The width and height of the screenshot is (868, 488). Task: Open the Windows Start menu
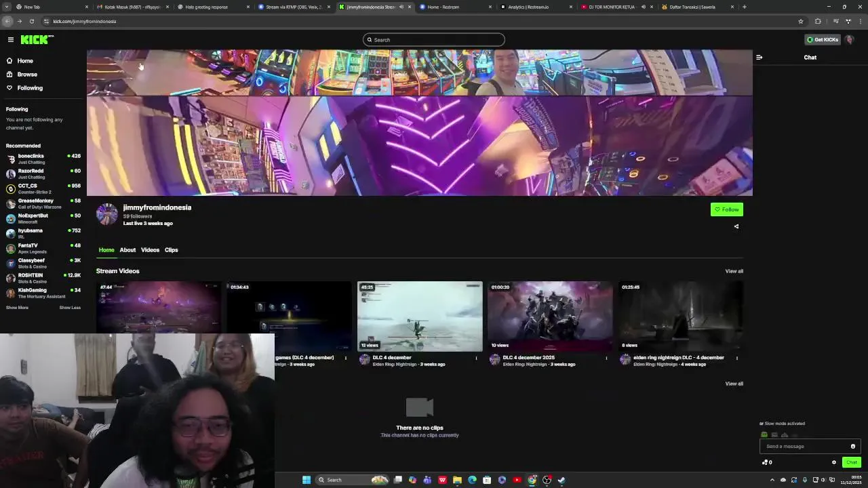click(307, 480)
